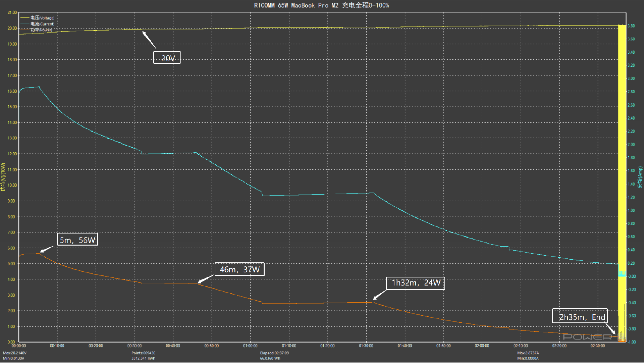Select the 电流(Current) legend entry

pyautogui.click(x=42, y=24)
